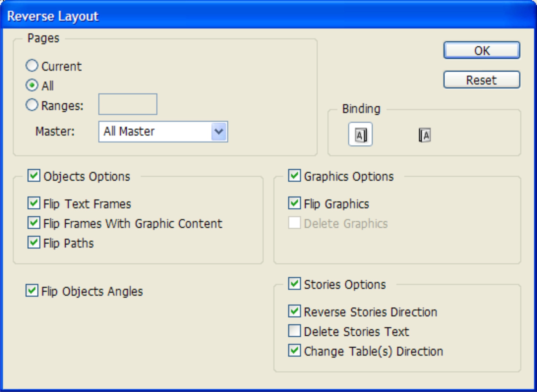This screenshot has width=537, height=392.
Task: Uncheck Reverse Stories Direction
Action: point(295,311)
